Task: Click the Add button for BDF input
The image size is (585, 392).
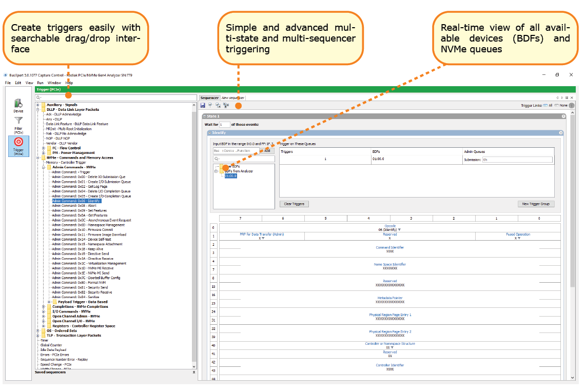Action: click(x=267, y=151)
